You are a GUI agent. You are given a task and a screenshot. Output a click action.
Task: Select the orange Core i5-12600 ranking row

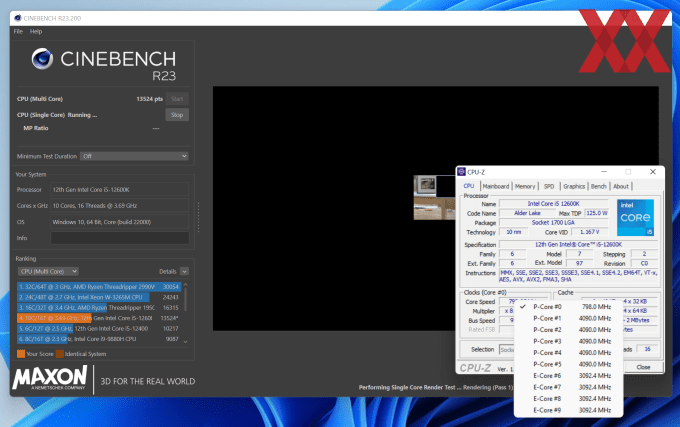(x=99, y=318)
